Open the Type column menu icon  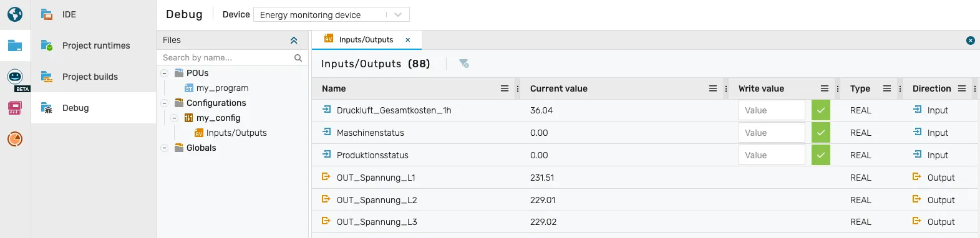click(887, 88)
